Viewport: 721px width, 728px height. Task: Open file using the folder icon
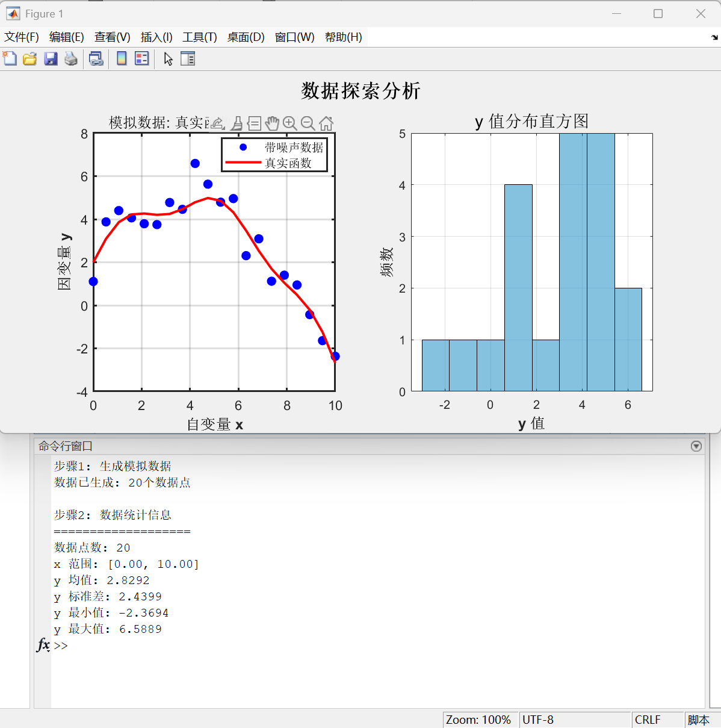[30, 58]
